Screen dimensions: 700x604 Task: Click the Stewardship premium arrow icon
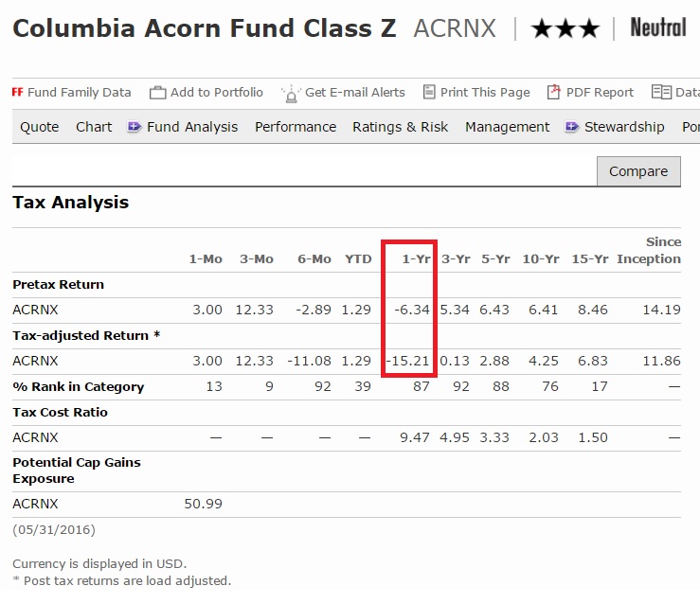pos(572,127)
